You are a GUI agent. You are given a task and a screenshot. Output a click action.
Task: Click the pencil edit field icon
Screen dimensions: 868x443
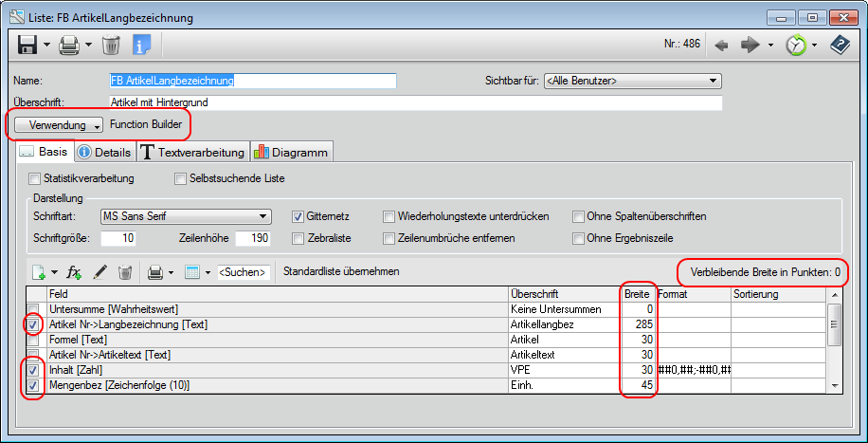tap(99, 272)
